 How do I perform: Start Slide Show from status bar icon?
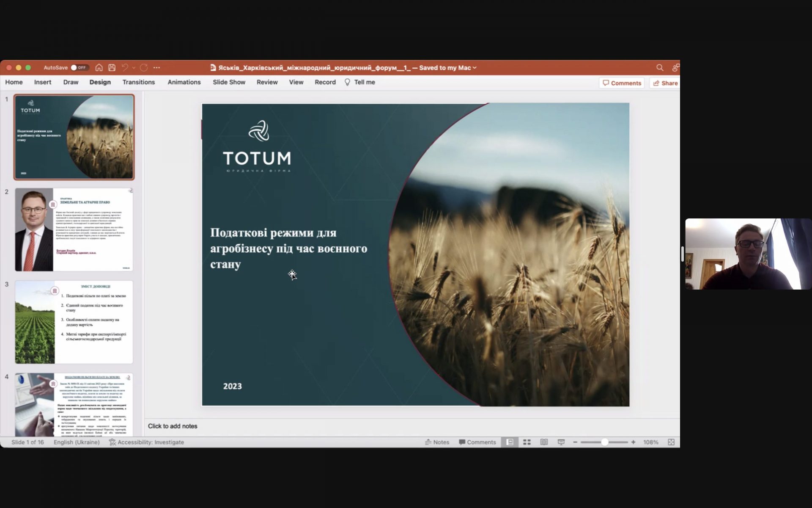click(561, 442)
